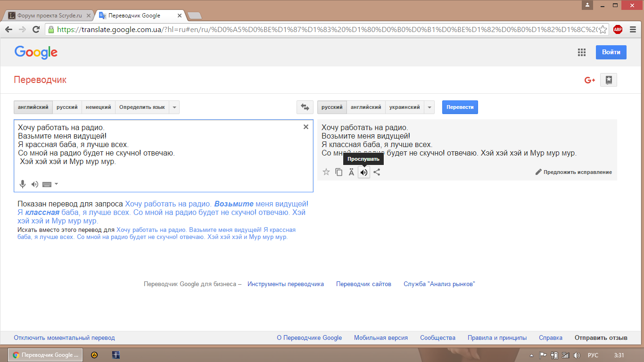Star the translation to save it

(x=326, y=173)
